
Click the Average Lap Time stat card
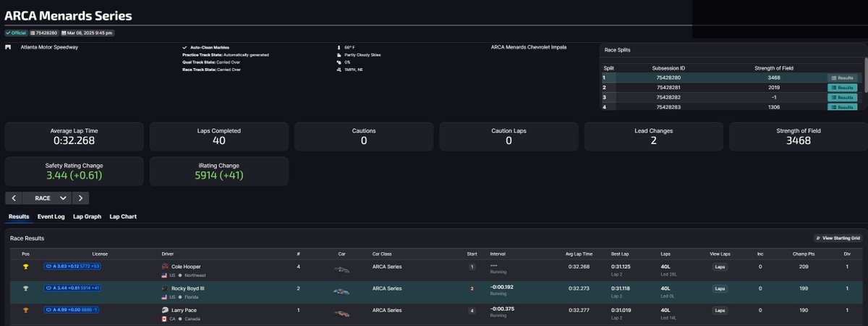[74, 136]
